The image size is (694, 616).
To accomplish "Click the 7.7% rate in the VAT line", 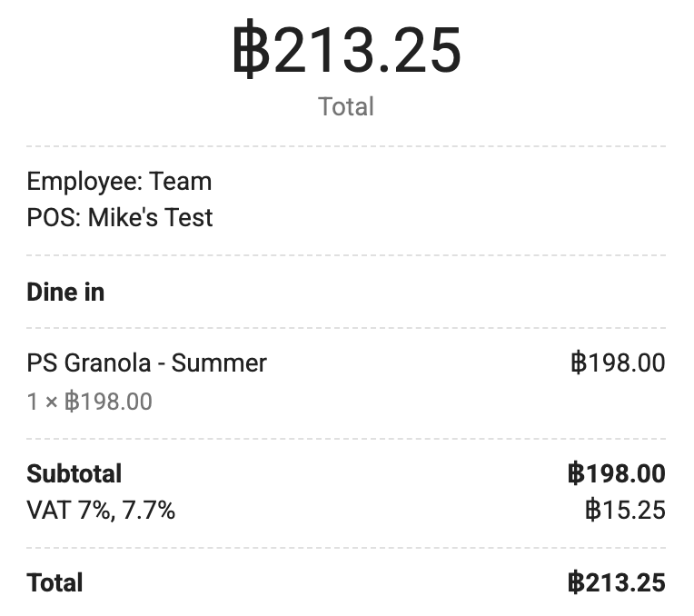I will 149,511.
